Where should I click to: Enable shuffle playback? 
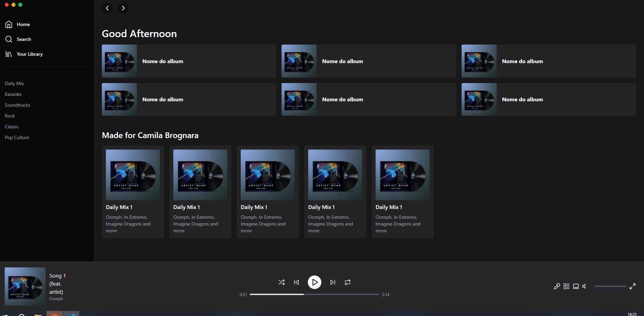[282, 282]
